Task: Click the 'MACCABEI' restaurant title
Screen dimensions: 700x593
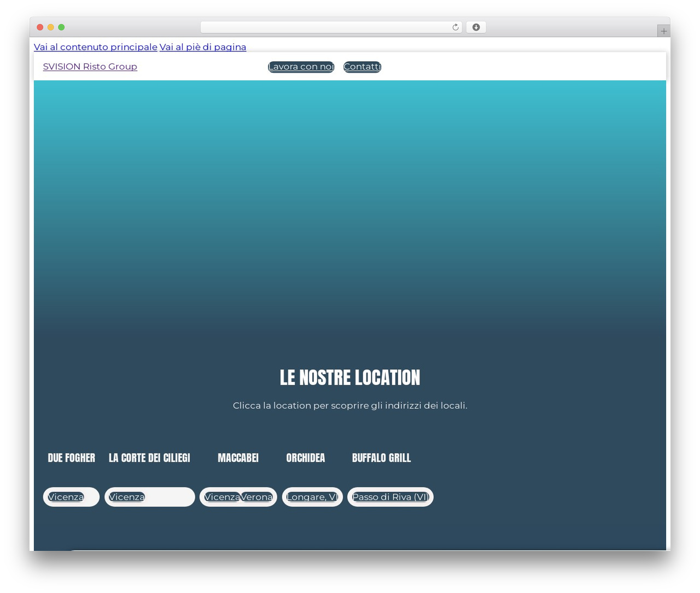Action: click(x=238, y=458)
